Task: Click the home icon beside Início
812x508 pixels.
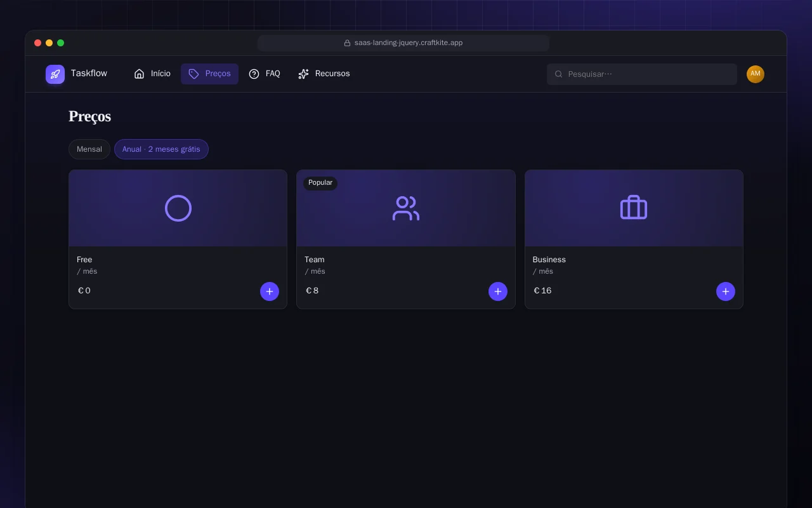Action: 140,74
